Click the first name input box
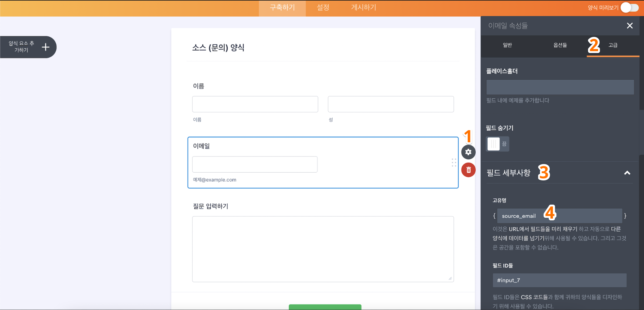Viewport: 644px width, 310px height. [x=255, y=104]
